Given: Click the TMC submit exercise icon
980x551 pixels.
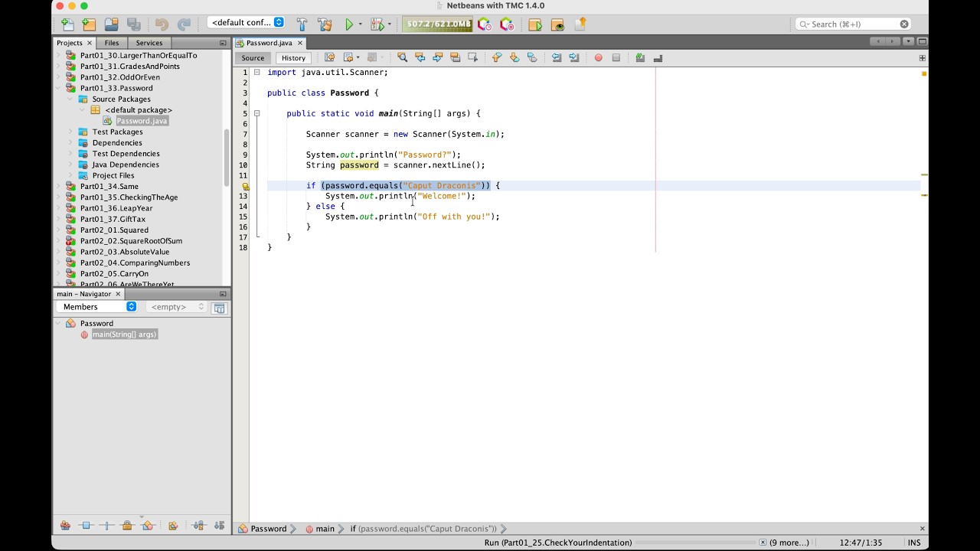Looking at the screenshot, I should click(x=580, y=24).
